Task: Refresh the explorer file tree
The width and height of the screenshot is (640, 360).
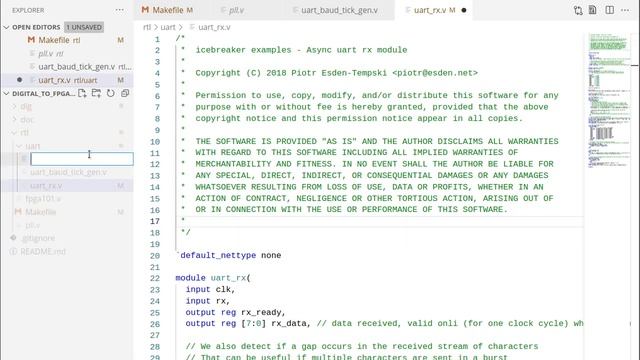Action: (x=111, y=93)
